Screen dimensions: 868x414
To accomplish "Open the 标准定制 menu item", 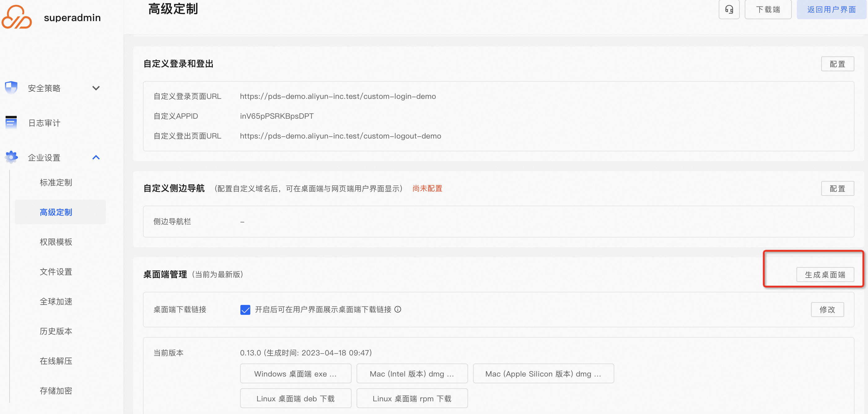I will click(x=56, y=183).
